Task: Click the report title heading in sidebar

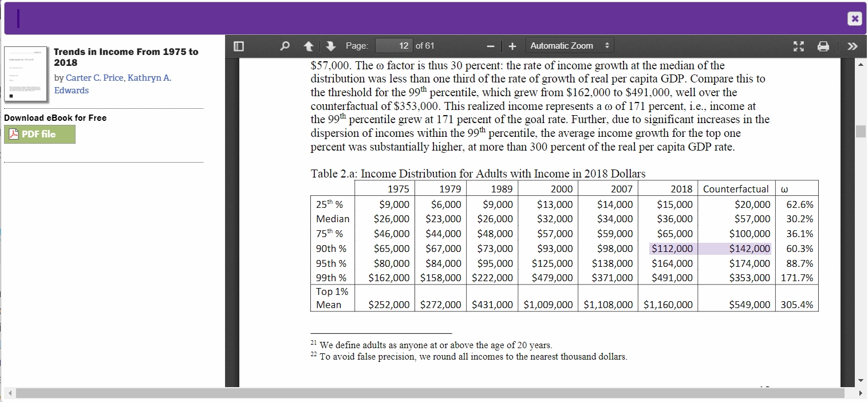Action: (125, 57)
